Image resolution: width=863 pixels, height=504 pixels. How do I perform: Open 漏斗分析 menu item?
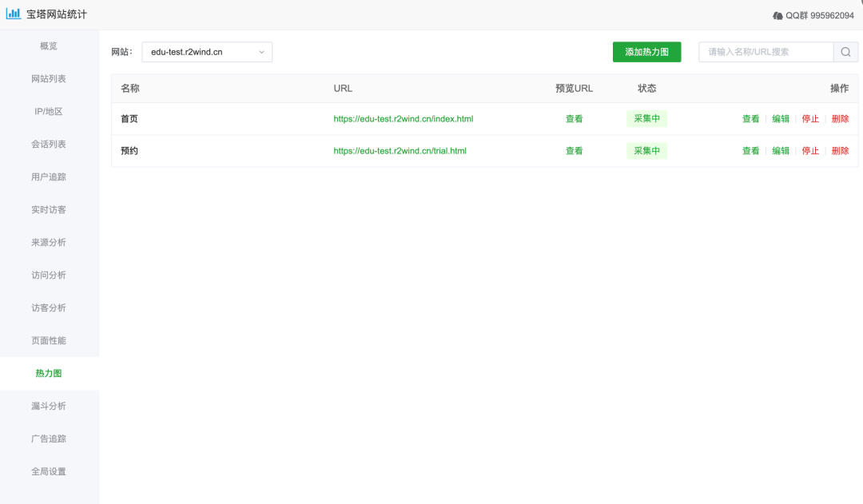coord(49,406)
